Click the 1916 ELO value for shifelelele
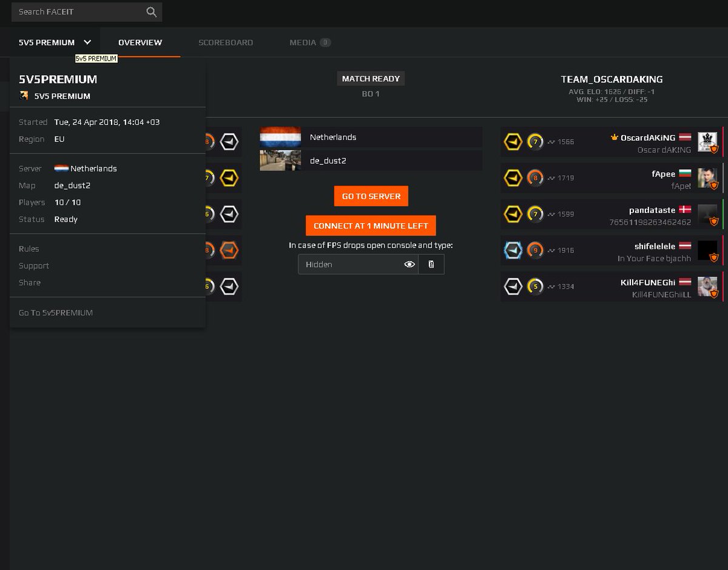Screen dimensions: 728x570 565,250
